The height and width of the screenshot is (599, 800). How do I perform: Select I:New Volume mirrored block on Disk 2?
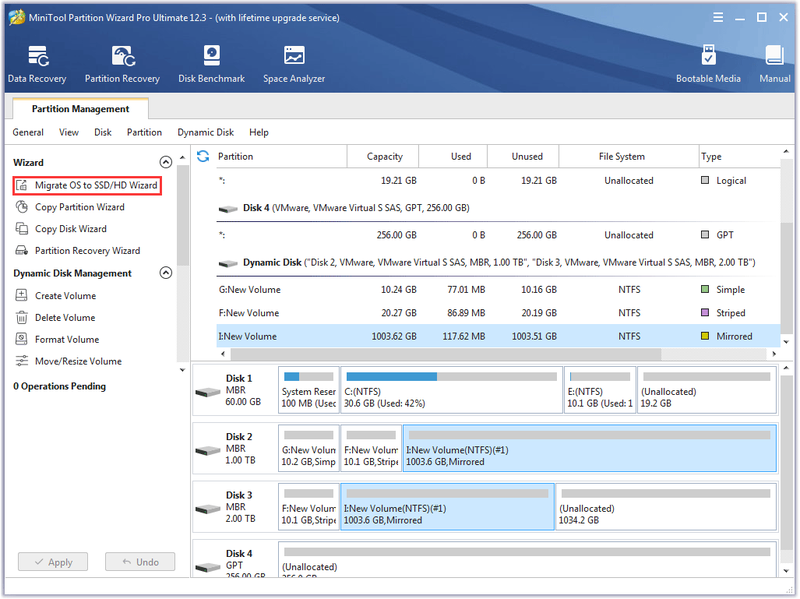[x=589, y=448]
